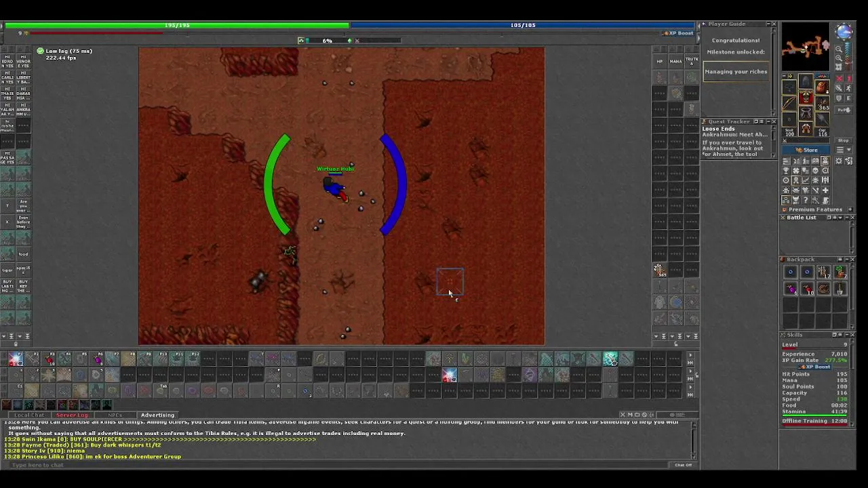The width and height of the screenshot is (868, 488).
Task: Switch to the Local Chat tab
Action: (x=29, y=415)
